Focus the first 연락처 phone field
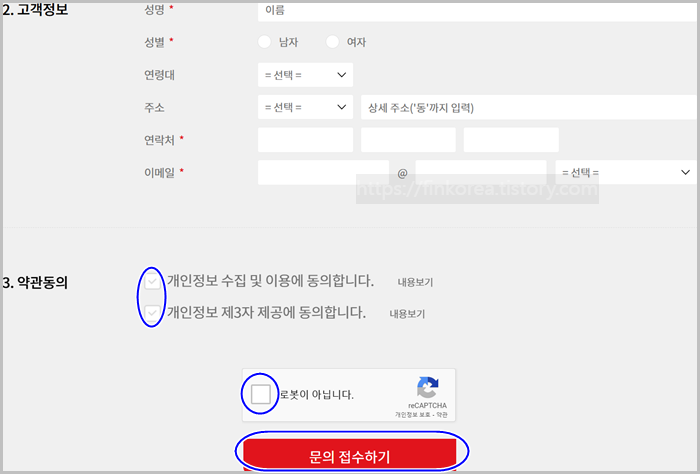Screen dimensions: 700x474 tap(305, 140)
